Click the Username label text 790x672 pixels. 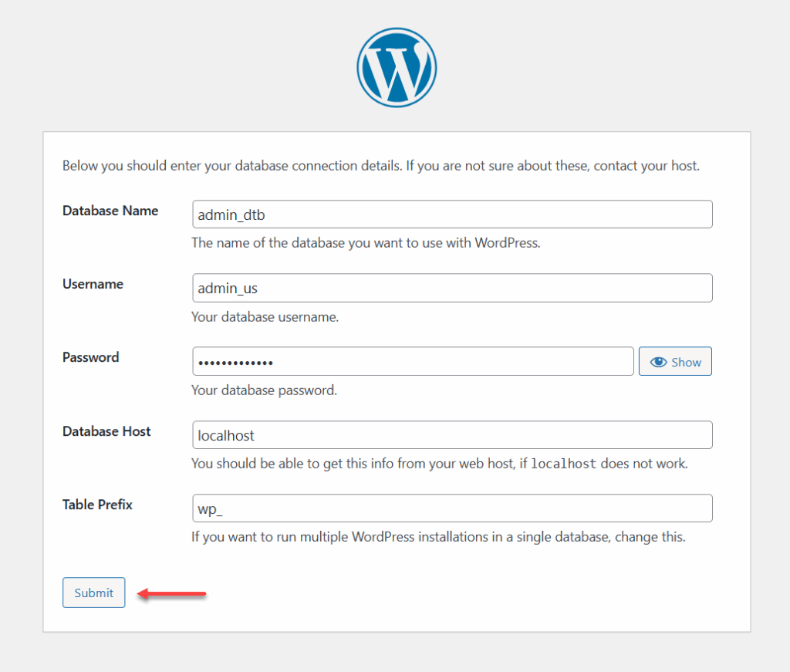[92, 283]
